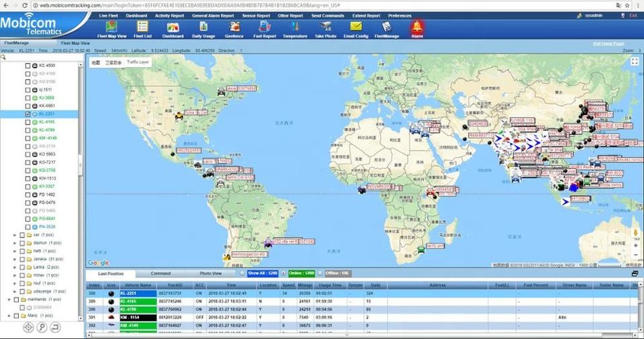Click the map zoom in plus control
Viewport: 644px width, 339px height.
[635, 245]
